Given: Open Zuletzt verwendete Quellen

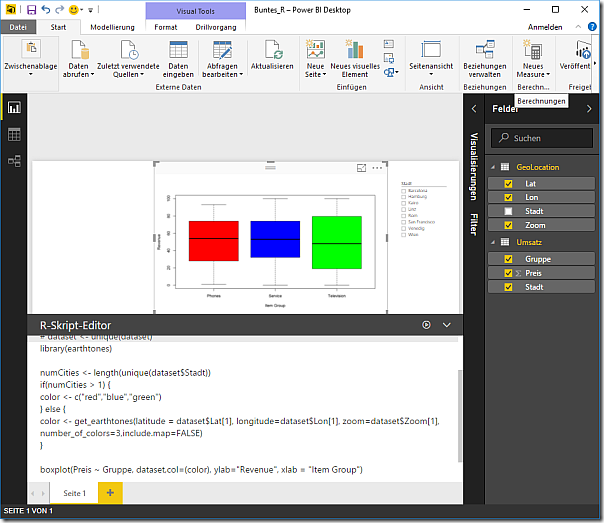Looking at the screenshot, I should pyautogui.click(x=128, y=59).
